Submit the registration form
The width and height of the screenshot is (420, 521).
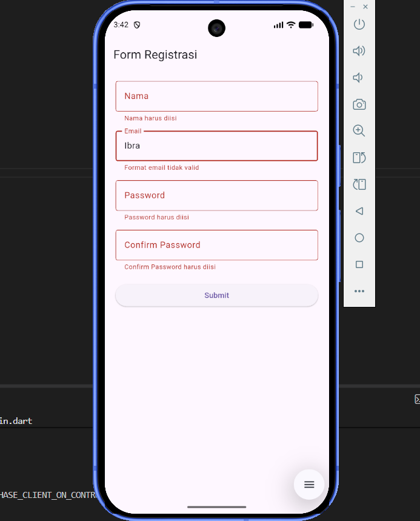[x=216, y=295]
